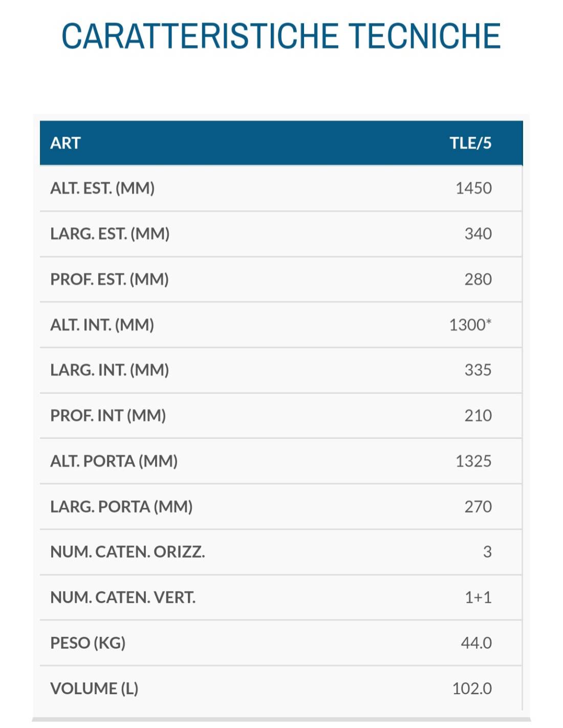The width and height of the screenshot is (563, 728).
Task: Click the 270 door width value
Action: click(x=478, y=507)
